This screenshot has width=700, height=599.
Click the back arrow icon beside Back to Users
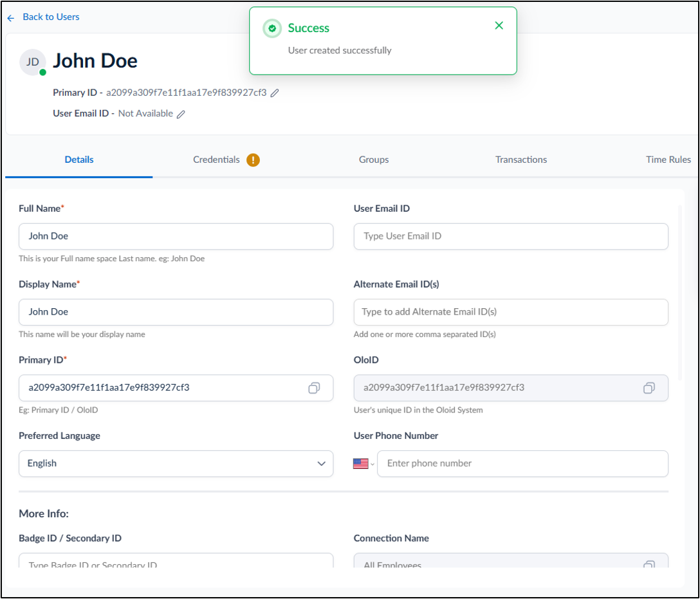pyautogui.click(x=11, y=18)
